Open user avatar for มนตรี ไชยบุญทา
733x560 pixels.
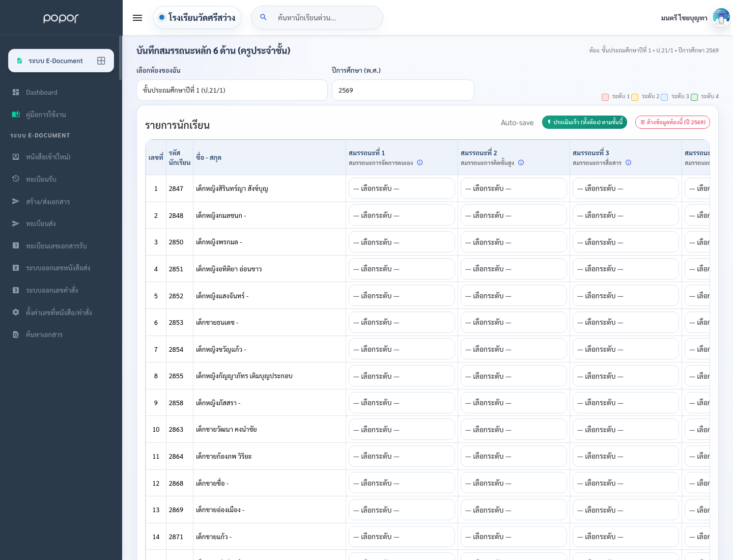coord(721,17)
